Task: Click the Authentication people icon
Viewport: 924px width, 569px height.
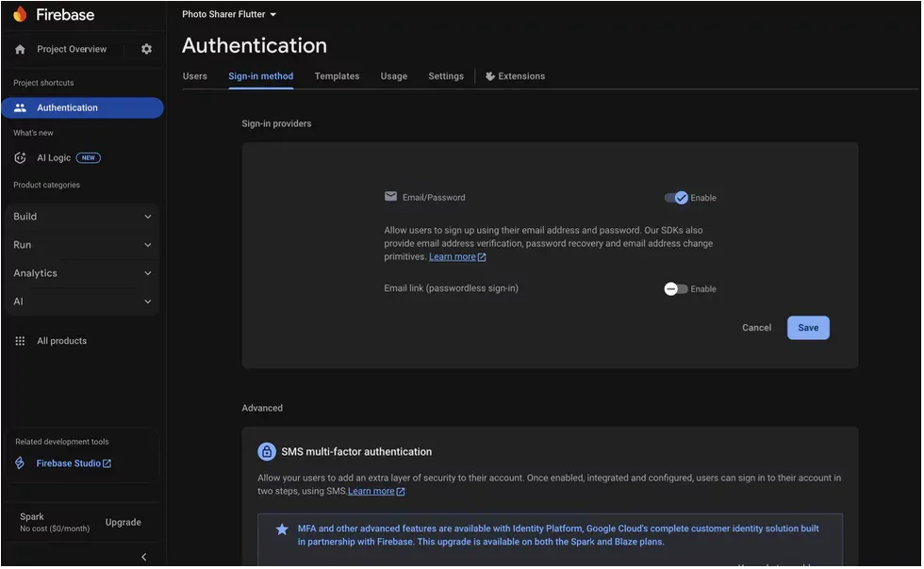Action: pyautogui.click(x=20, y=107)
